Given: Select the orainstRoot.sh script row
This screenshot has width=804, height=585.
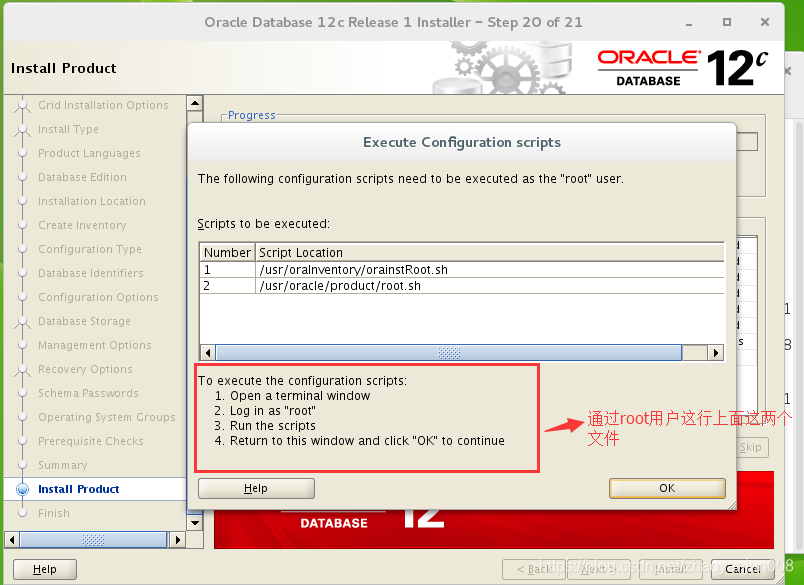Looking at the screenshot, I should coord(461,270).
